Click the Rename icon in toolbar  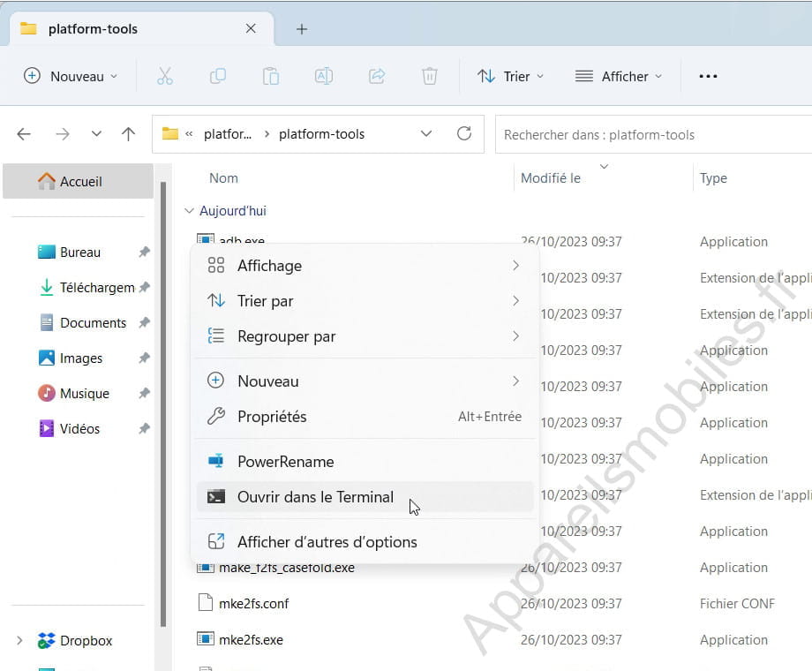(324, 76)
